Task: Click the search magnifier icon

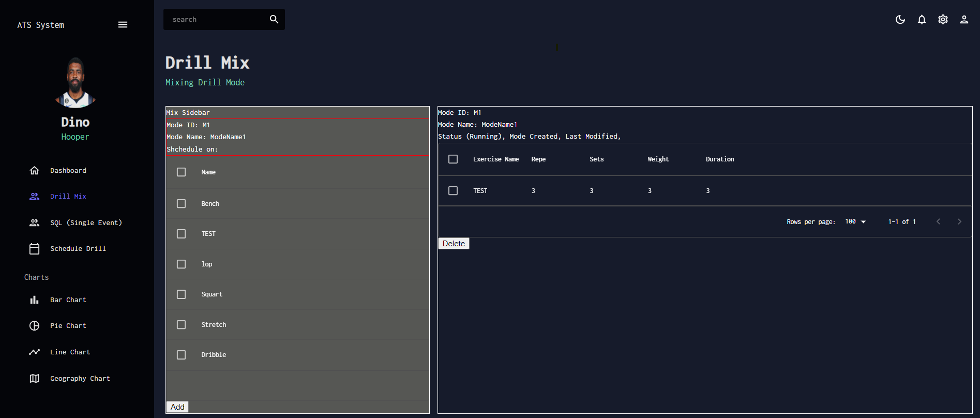Action: click(x=274, y=19)
